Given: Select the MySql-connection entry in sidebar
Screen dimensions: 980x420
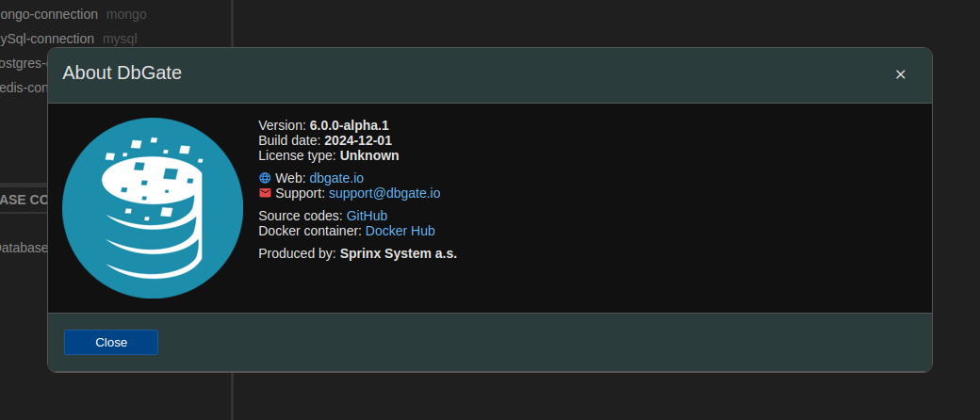Looking at the screenshot, I should coord(47,39).
